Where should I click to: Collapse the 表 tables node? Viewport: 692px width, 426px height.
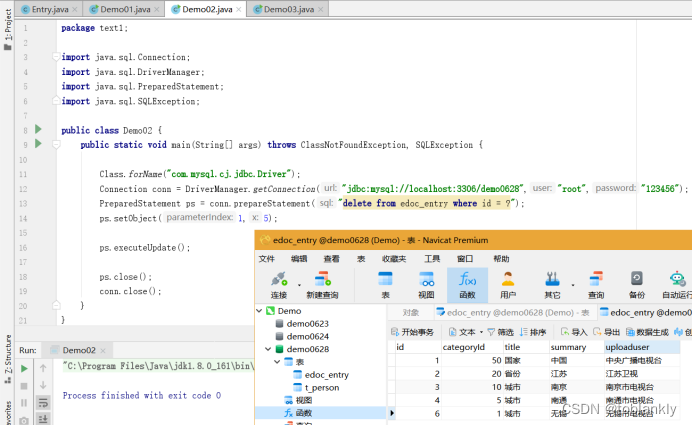tap(277, 362)
